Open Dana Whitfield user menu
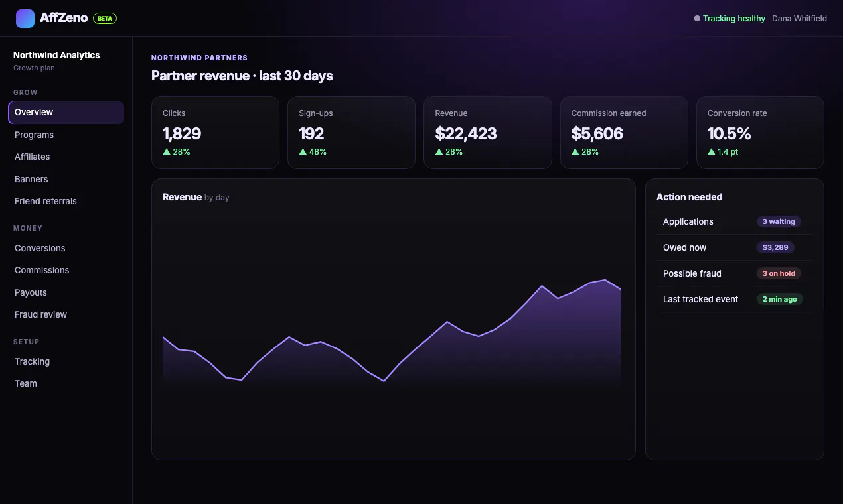This screenshot has width=843, height=504. pos(799,19)
